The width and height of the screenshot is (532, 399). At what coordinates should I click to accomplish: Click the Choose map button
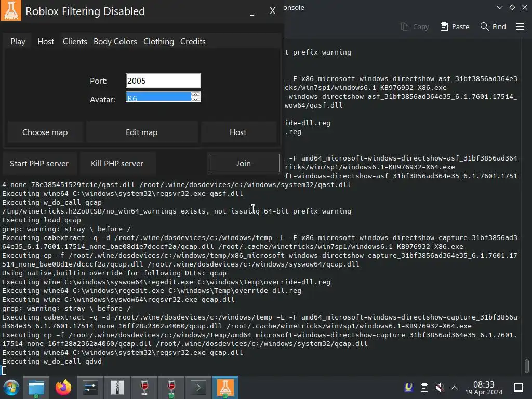pos(45,132)
